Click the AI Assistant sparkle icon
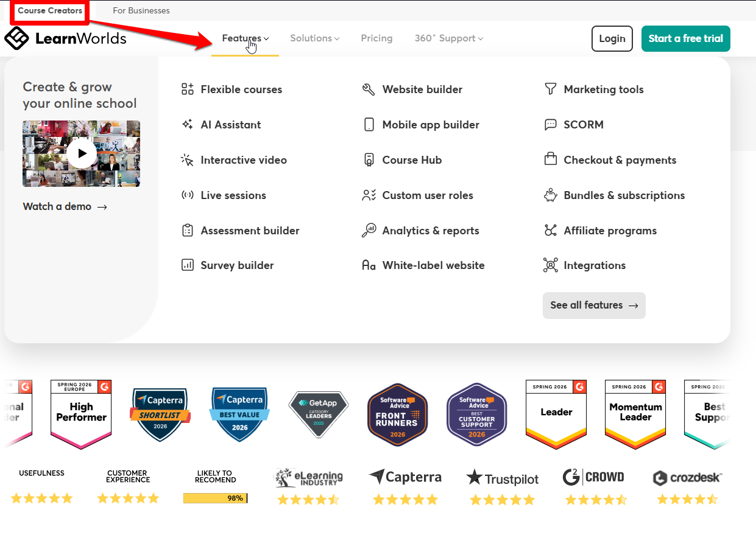 click(188, 125)
